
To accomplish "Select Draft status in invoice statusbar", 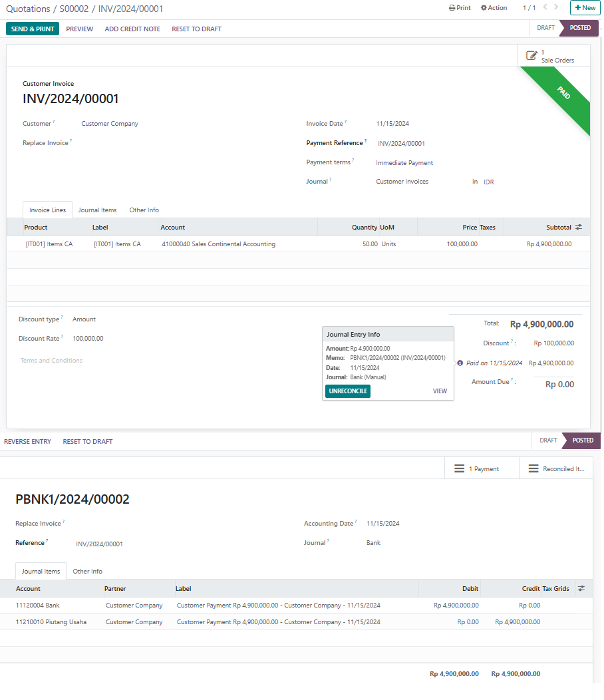I will tap(545, 28).
